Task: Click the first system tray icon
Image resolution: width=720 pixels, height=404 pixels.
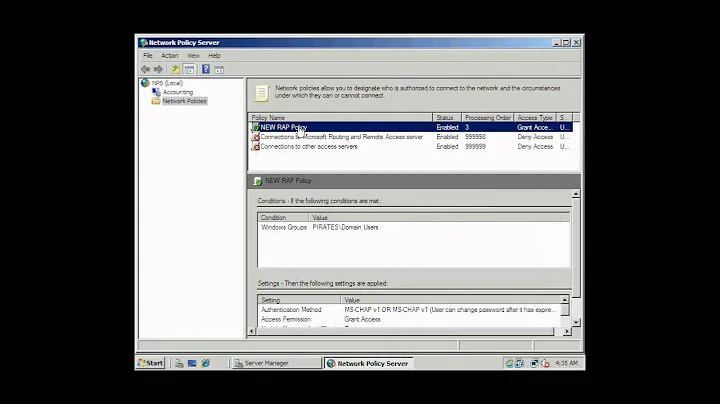Action: click(x=509, y=363)
